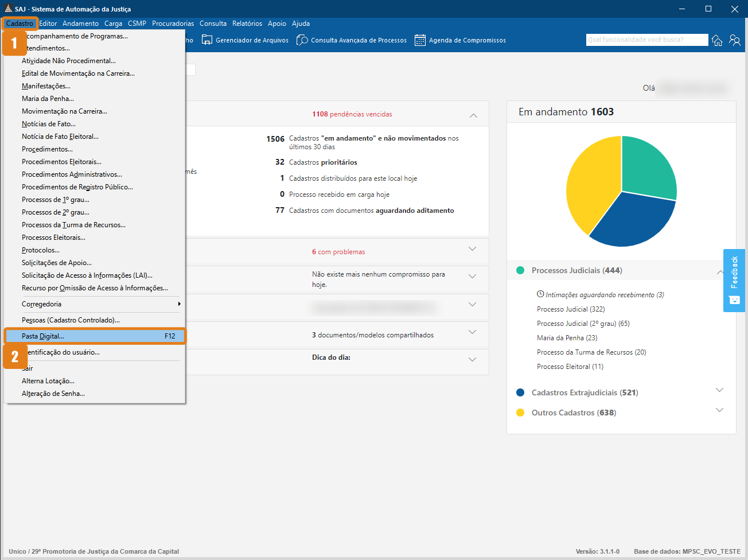Select Notícia de Fato Eleitoral entry
This screenshot has height=560, width=748.
click(95, 137)
